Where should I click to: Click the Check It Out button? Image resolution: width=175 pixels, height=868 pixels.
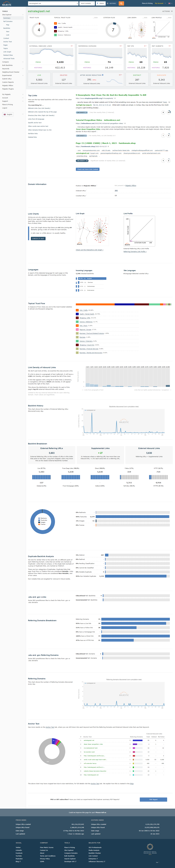[x=38, y=239]
